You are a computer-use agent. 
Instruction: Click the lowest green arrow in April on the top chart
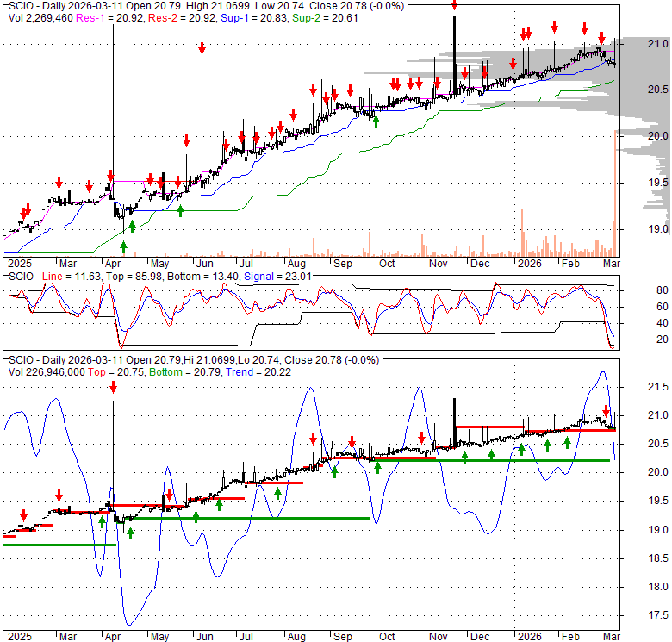123,246
